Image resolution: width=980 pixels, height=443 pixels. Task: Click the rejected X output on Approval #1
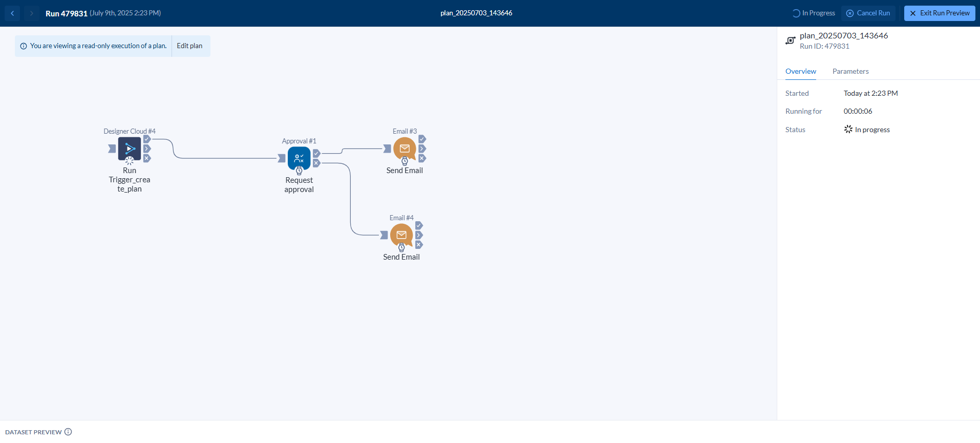(316, 163)
